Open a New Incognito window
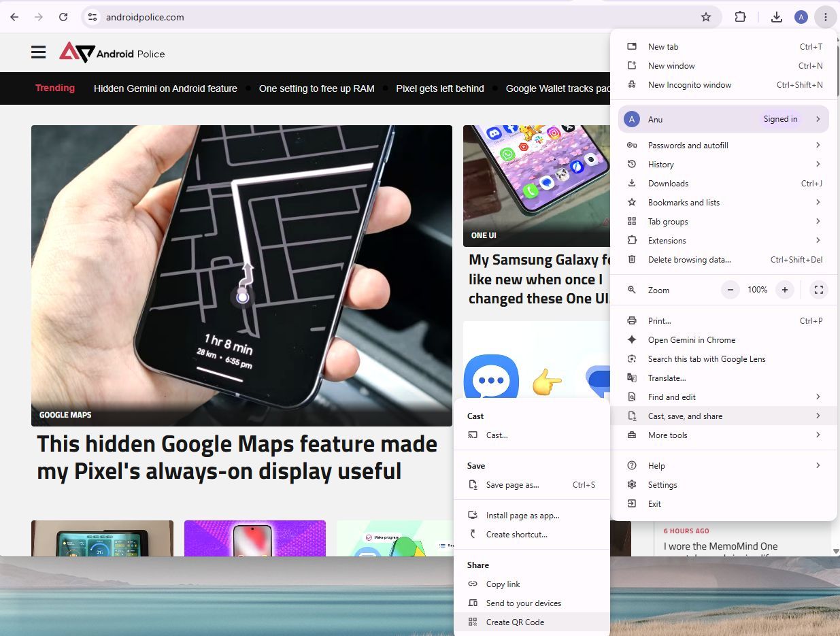Viewport: 840px width, 636px height. (724, 85)
